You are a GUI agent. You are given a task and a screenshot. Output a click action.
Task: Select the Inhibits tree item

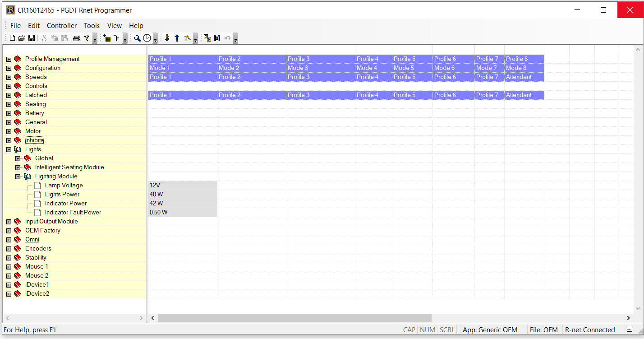(x=34, y=140)
